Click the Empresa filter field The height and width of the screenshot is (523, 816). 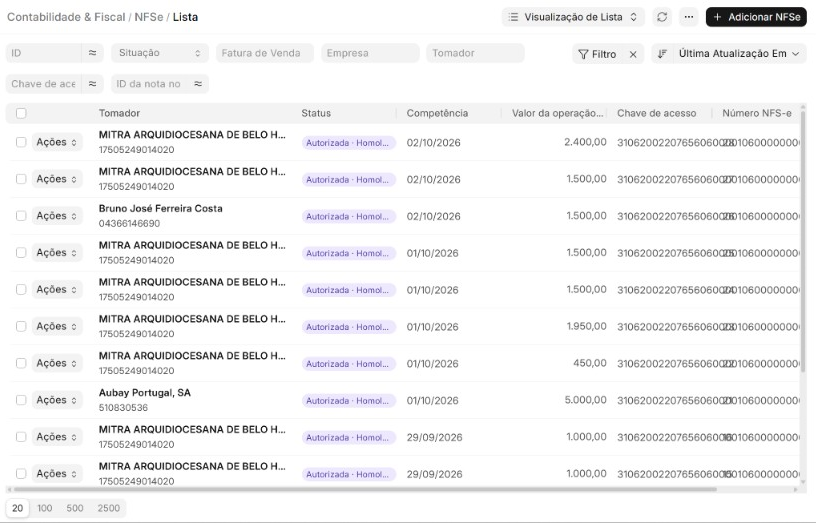(x=370, y=53)
